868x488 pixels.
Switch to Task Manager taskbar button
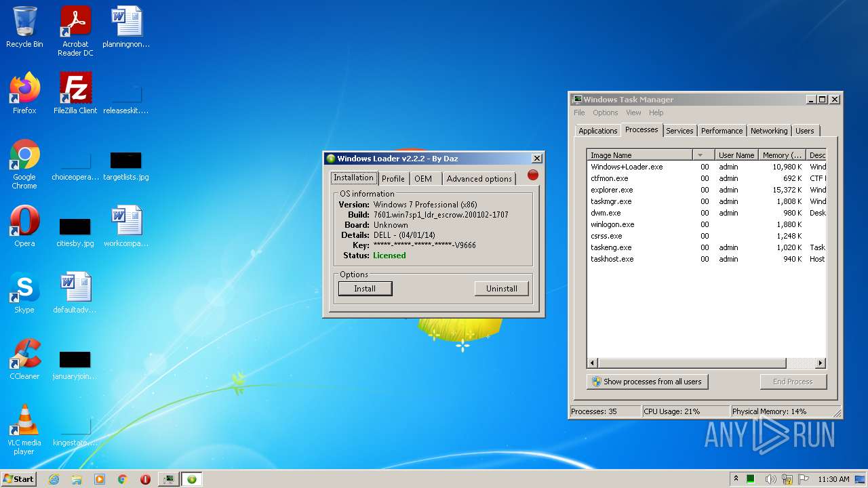tap(168, 479)
